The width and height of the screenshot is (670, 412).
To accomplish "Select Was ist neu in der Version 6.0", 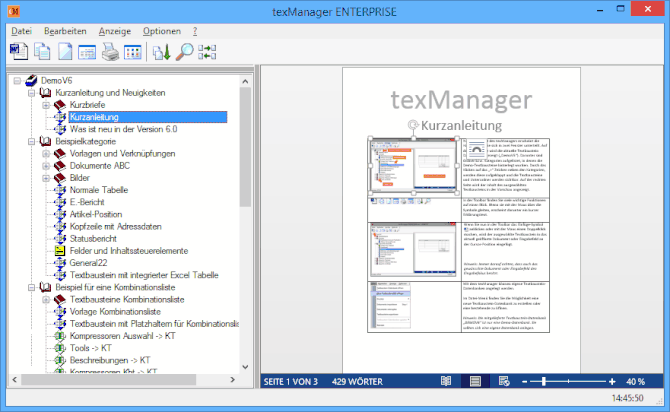I will (123, 129).
